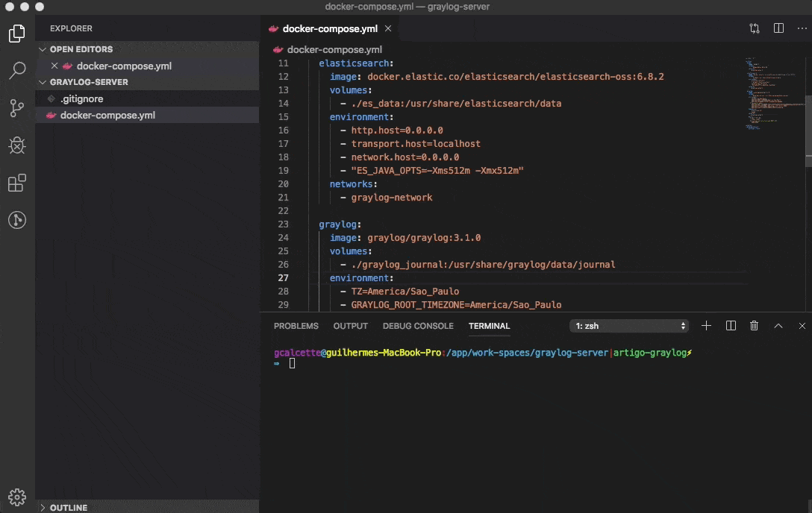Image resolution: width=812 pixels, height=513 pixels.
Task: Open the Search view in activity bar
Action: pyautogui.click(x=17, y=70)
